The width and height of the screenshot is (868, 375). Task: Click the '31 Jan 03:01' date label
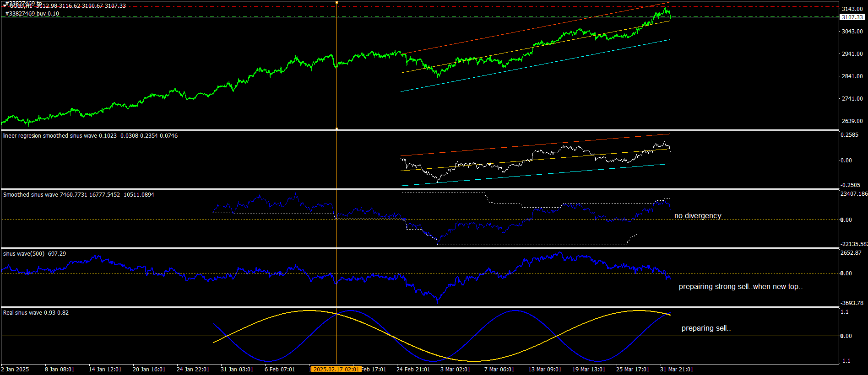tap(237, 370)
